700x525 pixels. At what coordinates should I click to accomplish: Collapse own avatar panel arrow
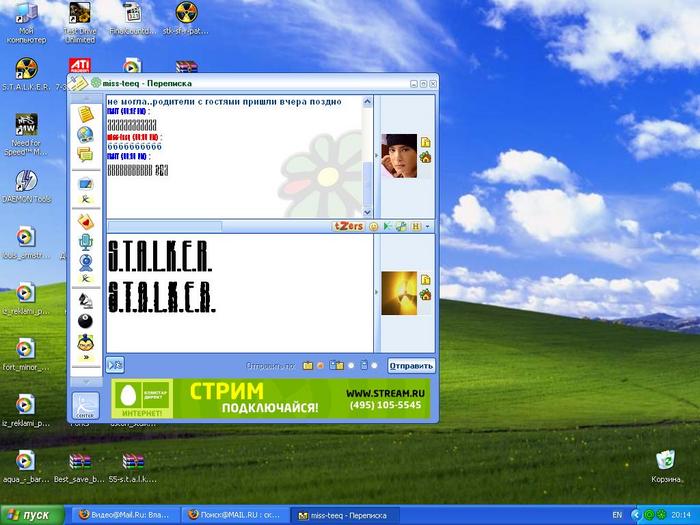(x=376, y=293)
